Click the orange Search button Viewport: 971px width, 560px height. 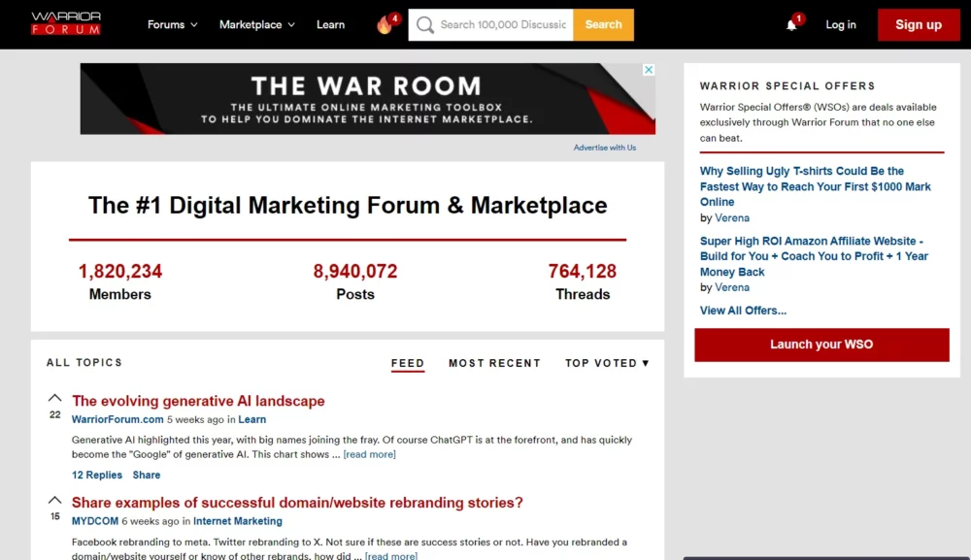point(603,25)
